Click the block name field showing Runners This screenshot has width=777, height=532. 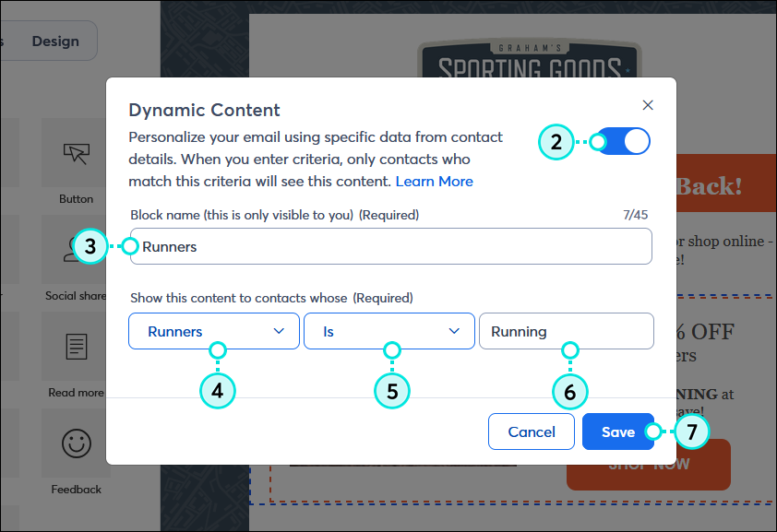390,246
